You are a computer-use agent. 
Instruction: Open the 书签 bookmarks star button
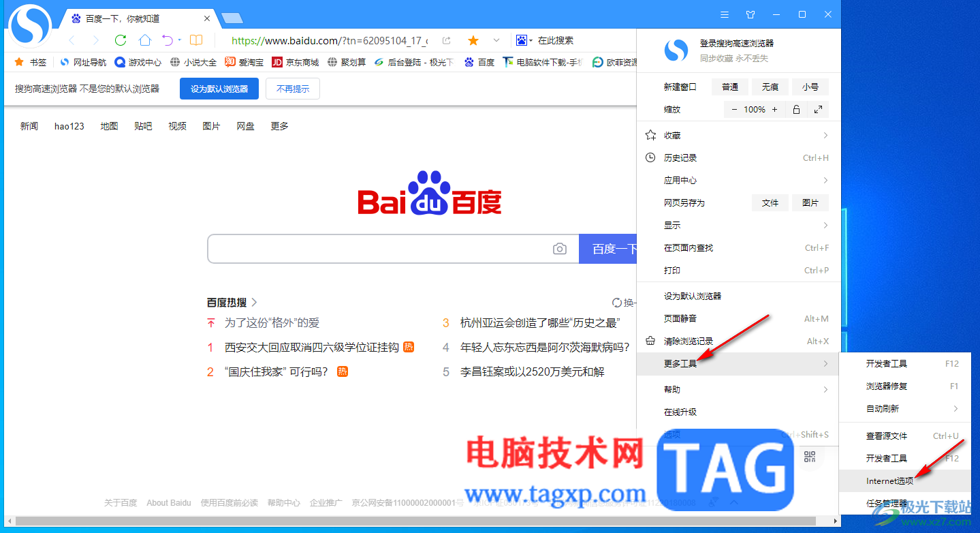click(31, 62)
